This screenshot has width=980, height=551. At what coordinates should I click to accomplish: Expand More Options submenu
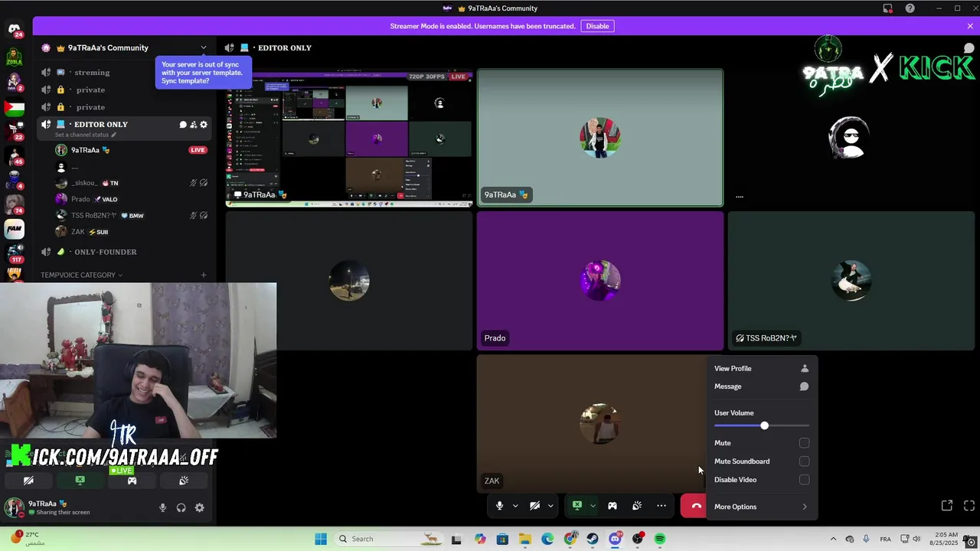tap(761, 507)
